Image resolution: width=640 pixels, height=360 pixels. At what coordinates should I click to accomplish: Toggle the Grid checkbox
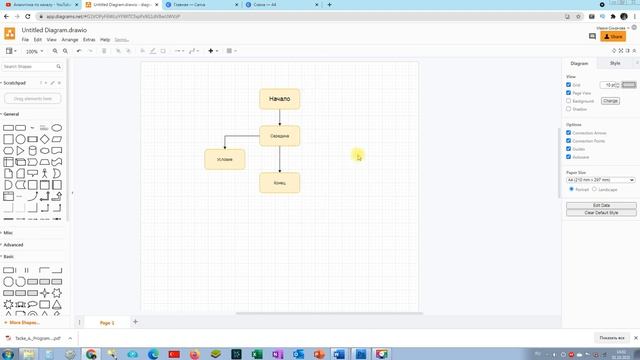pyautogui.click(x=569, y=84)
